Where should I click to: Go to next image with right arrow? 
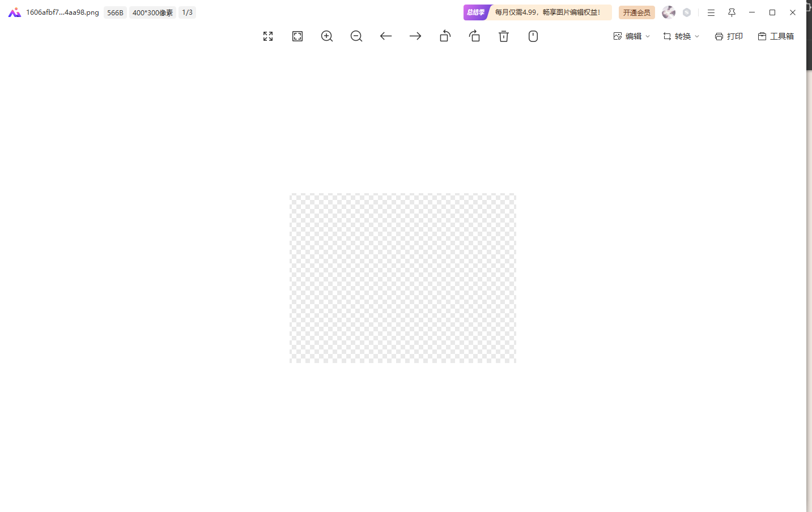(415, 36)
